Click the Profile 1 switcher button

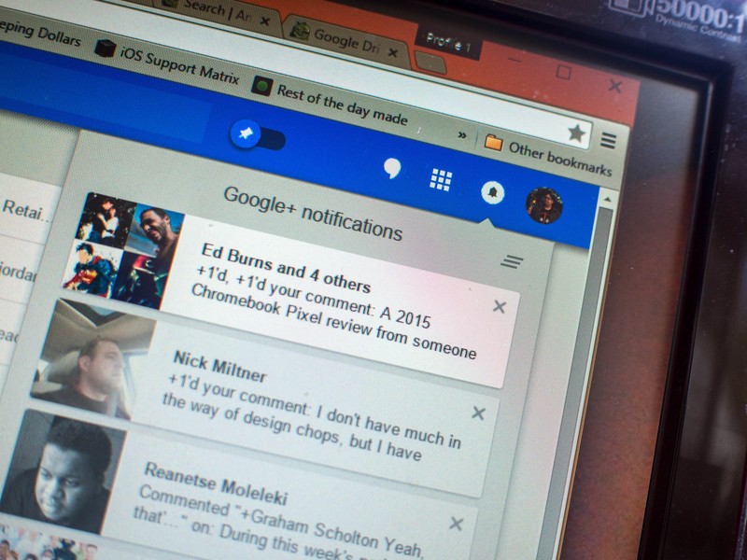pos(448,43)
